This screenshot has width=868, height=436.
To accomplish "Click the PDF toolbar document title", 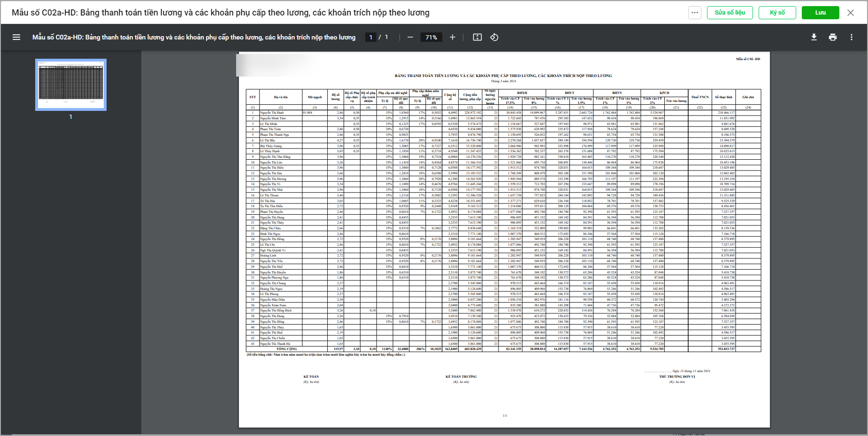I will 194,37.
